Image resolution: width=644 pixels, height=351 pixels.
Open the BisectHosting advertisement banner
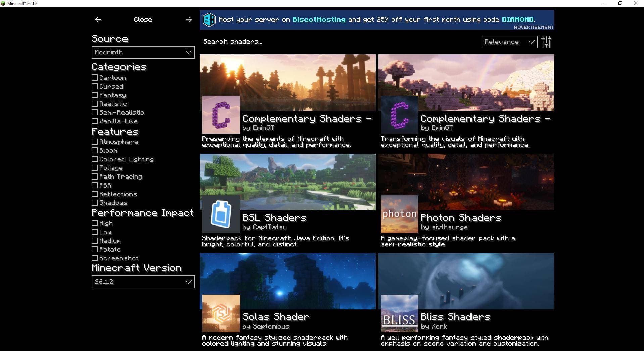pyautogui.click(x=377, y=20)
